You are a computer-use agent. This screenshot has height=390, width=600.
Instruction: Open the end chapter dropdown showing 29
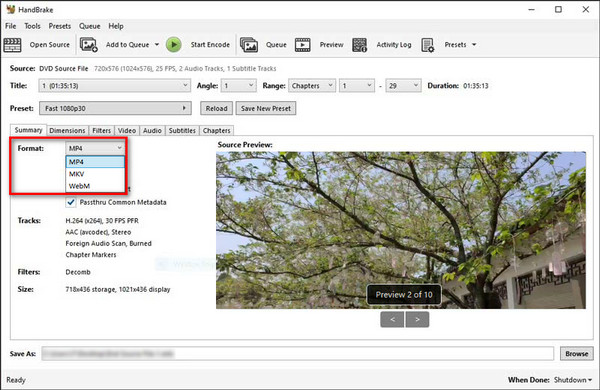(x=403, y=86)
